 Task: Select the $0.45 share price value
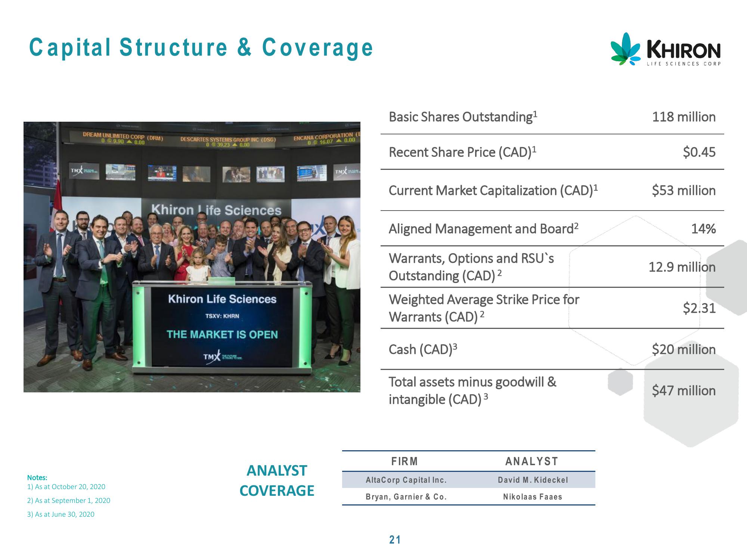pos(699,152)
